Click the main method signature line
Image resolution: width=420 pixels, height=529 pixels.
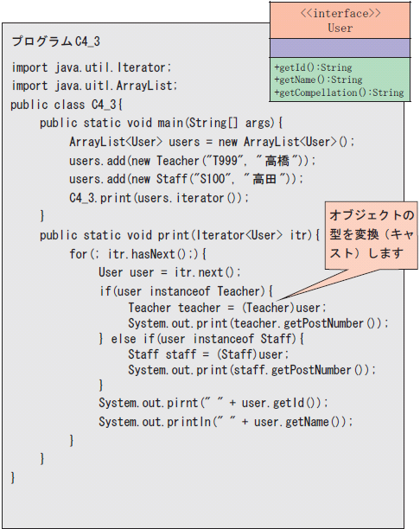tap(161, 123)
